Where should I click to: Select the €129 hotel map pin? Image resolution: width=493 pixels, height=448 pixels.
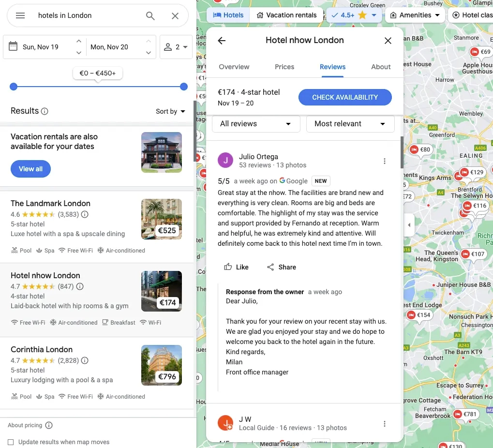click(473, 172)
